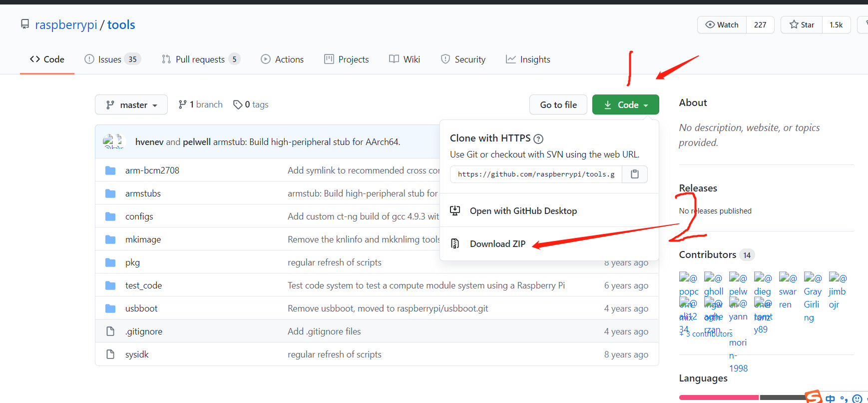The height and width of the screenshot is (403, 868).
Task: Open the usbboot folder
Action: 141,308
